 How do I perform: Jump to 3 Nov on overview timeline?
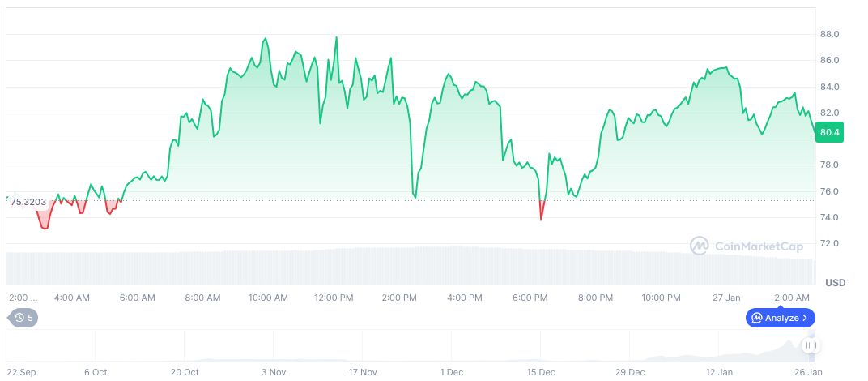(x=273, y=372)
